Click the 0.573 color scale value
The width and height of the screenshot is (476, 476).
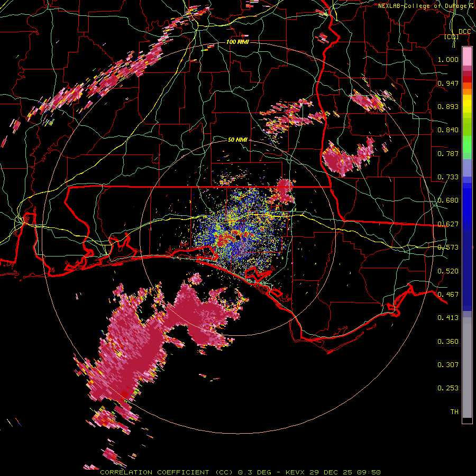(x=448, y=248)
